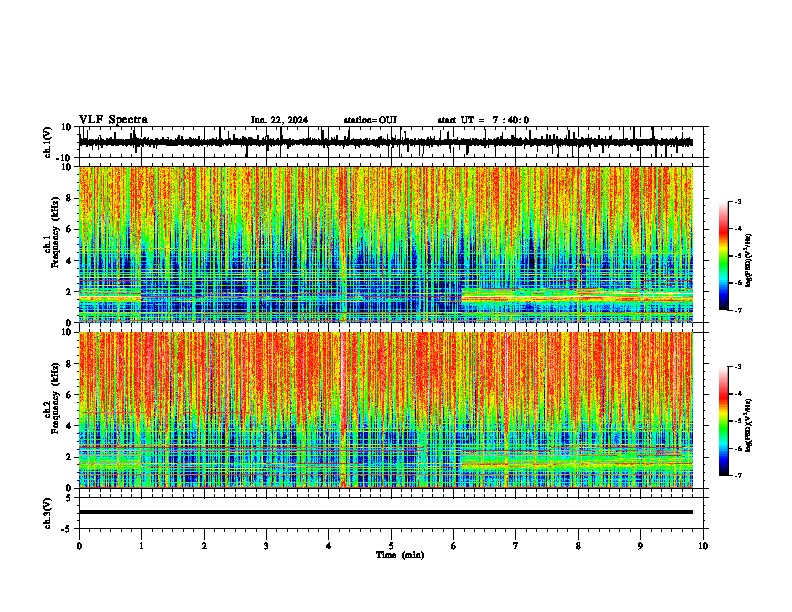Viewport: 792px width, 612px height.
Task: Click the ch.2 color bar 'log(PSD)' label
Action: (x=749, y=425)
